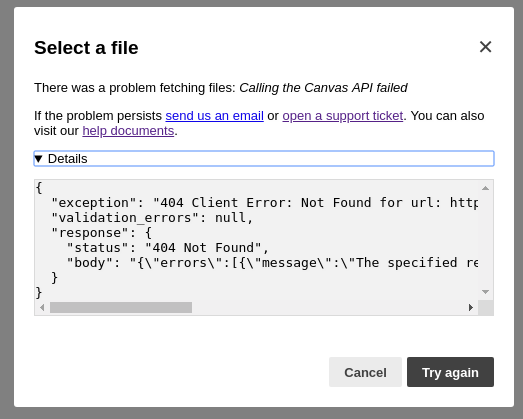
Task: Open the send us an email link
Action: (x=214, y=116)
